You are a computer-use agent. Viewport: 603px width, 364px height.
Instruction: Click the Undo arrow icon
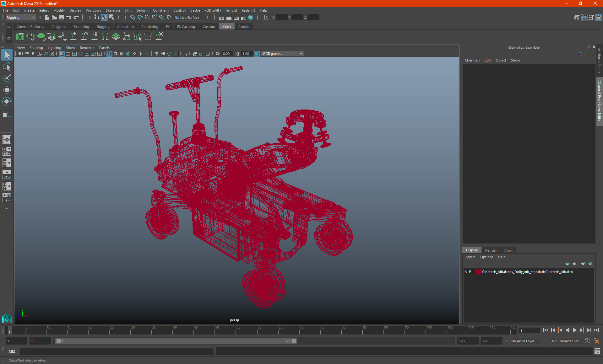click(x=69, y=18)
